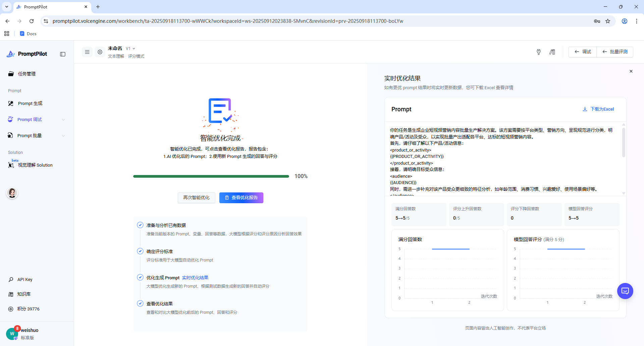Screen dimensions: 644x346
Task: Click the 评分上升回答数 stat card
Action: [476, 214]
